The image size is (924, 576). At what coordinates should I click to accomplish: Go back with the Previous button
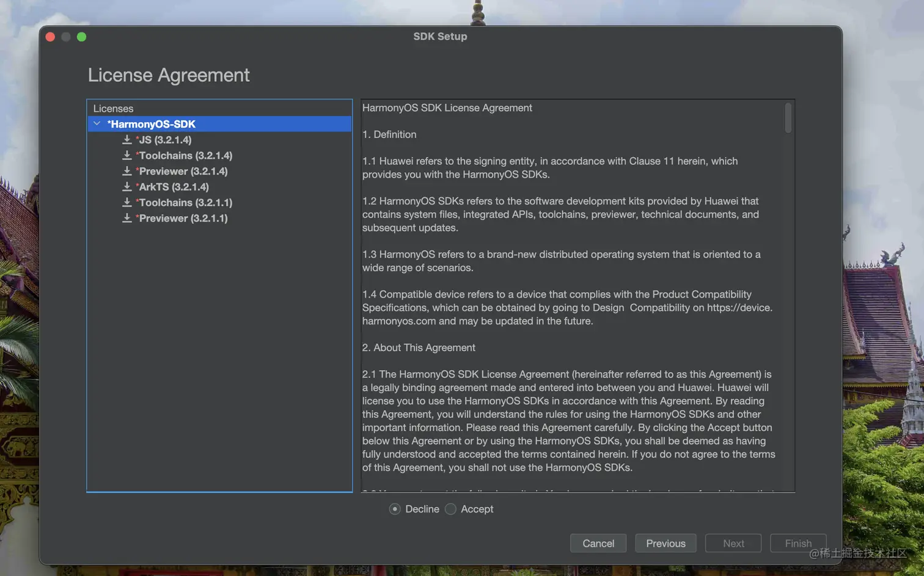point(665,543)
